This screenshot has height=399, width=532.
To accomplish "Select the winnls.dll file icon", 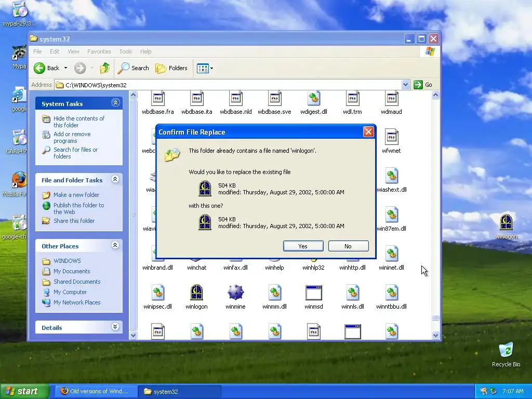I will pyautogui.click(x=353, y=293).
